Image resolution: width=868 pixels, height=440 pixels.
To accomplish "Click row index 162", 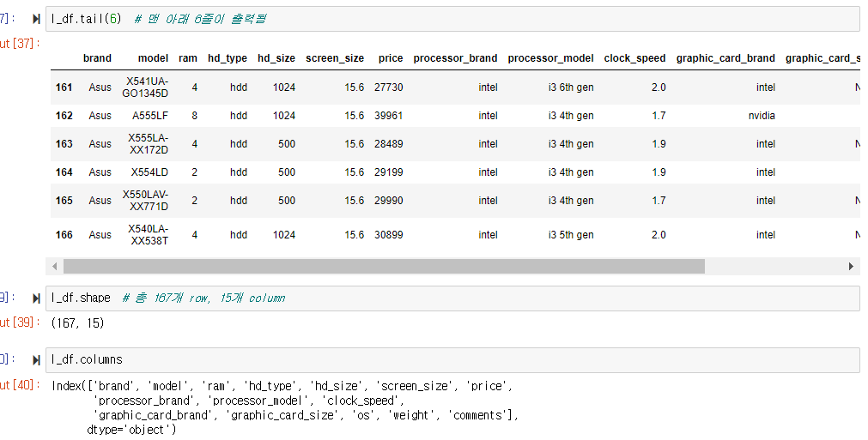I will point(64,116).
